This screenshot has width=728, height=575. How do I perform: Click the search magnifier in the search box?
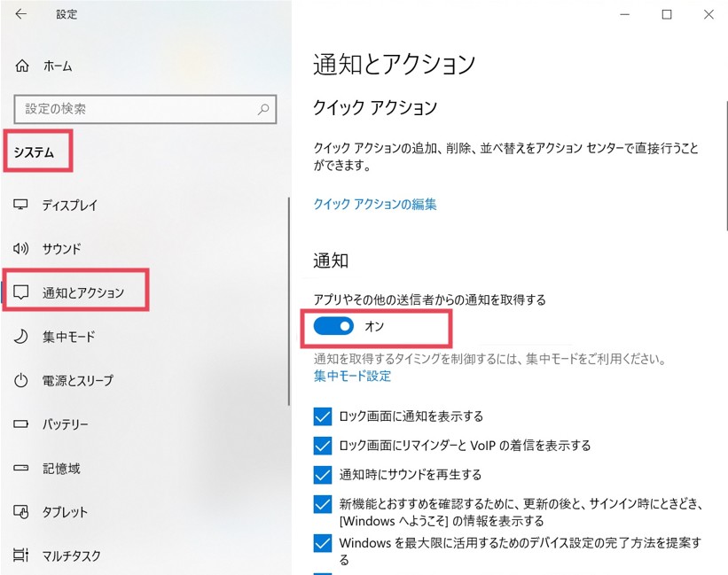click(262, 107)
